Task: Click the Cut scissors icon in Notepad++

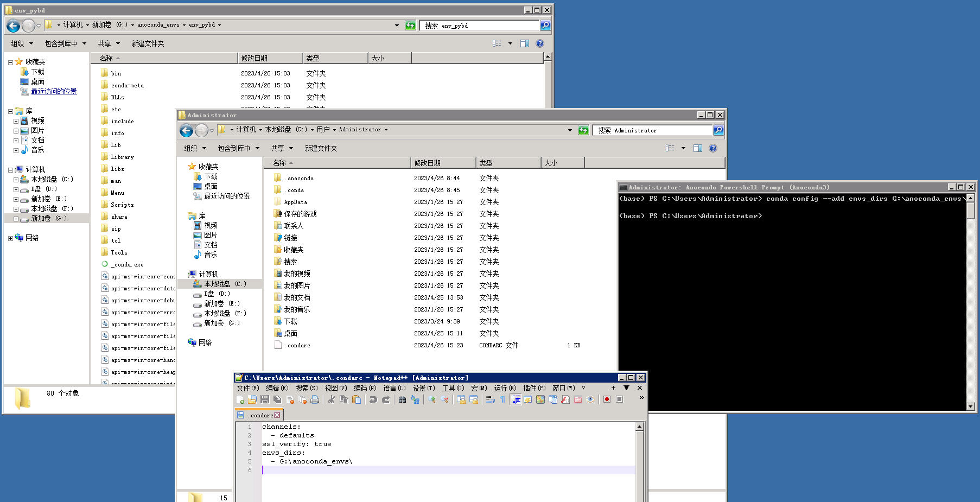Action: pyautogui.click(x=331, y=399)
